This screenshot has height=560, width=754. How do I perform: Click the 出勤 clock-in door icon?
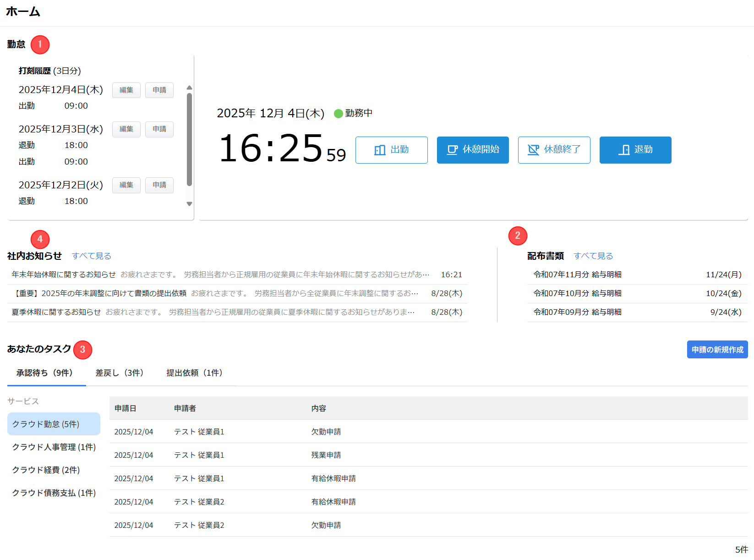point(380,150)
